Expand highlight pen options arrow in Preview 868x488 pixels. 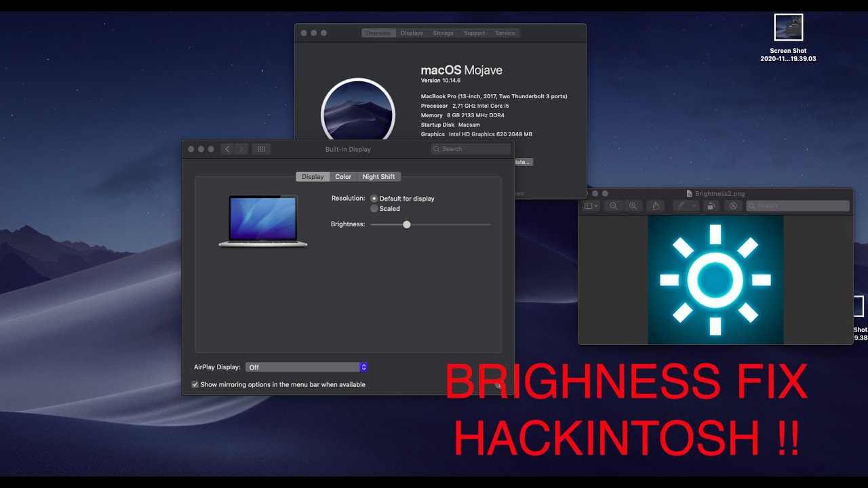694,205
